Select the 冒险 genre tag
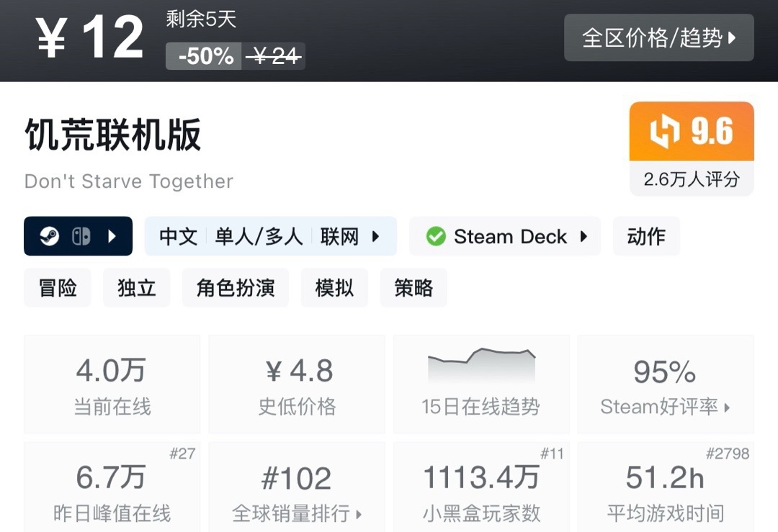The width and height of the screenshot is (778, 532). pos(58,288)
